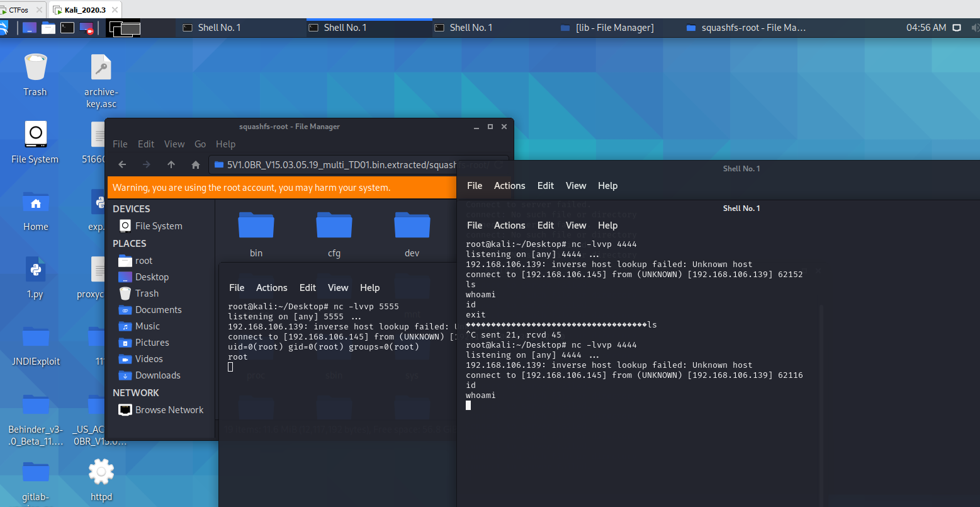The width and height of the screenshot is (980, 507).
Task: Click the 04:56 AM panel clock
Action: [x=926, y=28]
